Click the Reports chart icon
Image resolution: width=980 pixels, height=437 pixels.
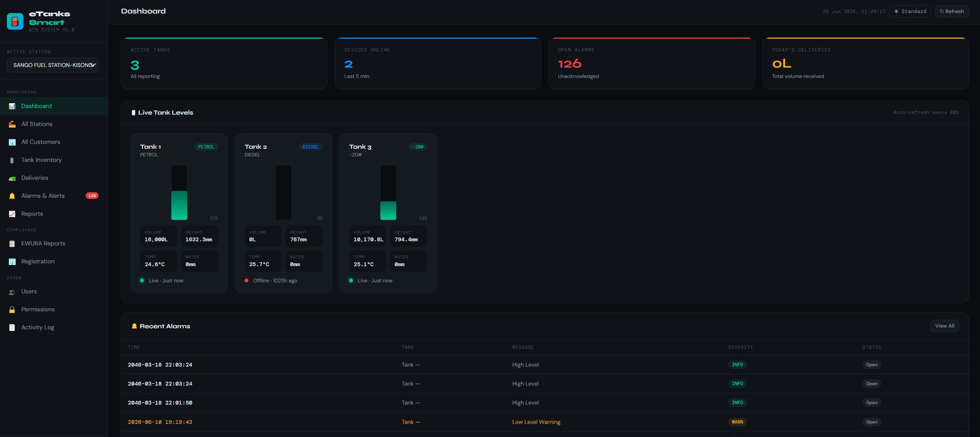(x=12, y=214)
